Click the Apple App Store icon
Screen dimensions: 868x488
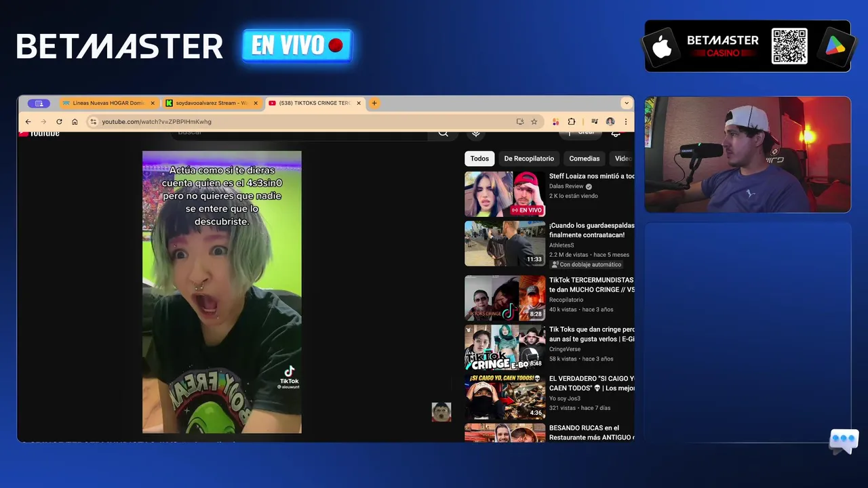pyautogui.click(x=662, y=47)
